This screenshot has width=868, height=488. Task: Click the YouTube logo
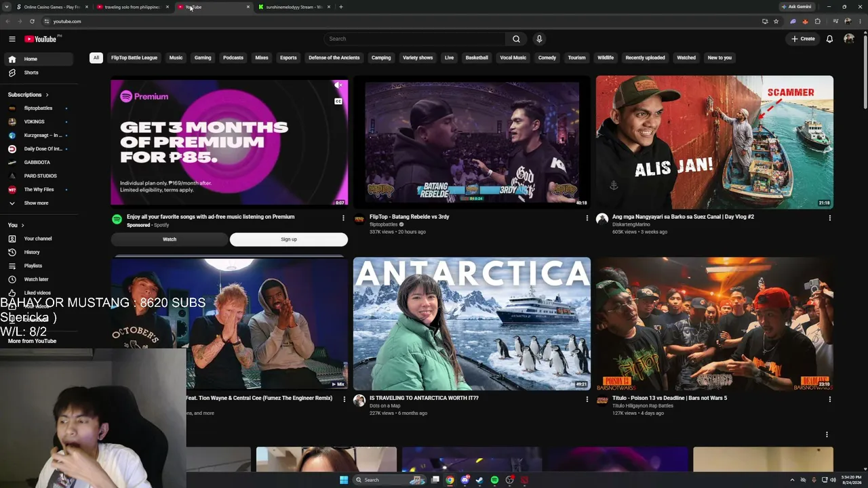point(42,39)
